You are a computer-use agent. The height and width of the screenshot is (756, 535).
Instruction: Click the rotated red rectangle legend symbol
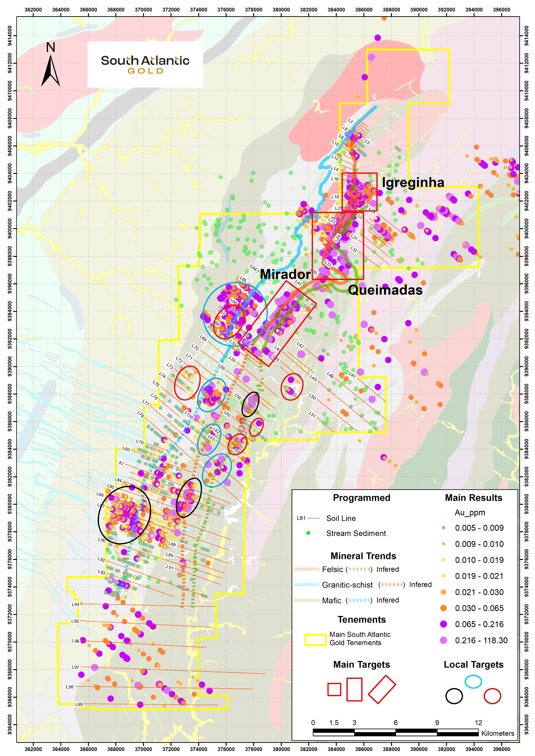(x=381, y=689)
